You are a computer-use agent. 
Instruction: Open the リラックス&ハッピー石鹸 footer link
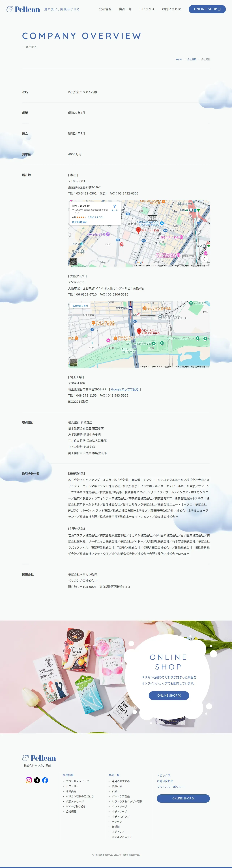point(127,801)
